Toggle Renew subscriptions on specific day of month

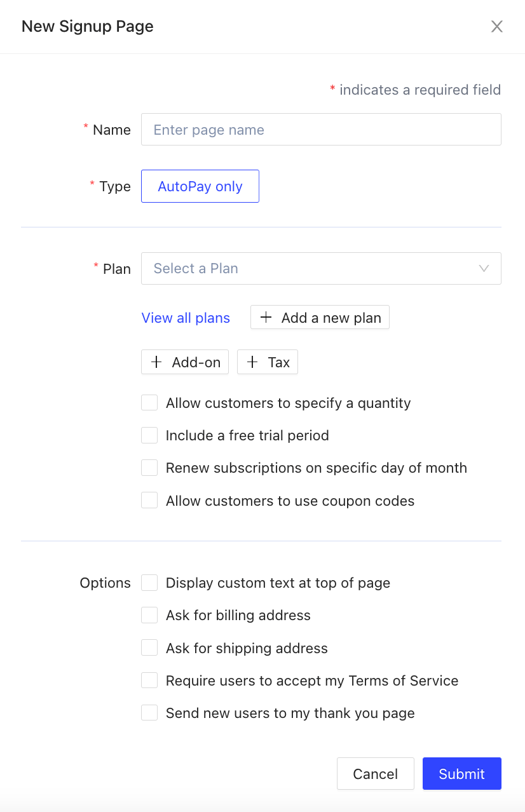(149, 468)
